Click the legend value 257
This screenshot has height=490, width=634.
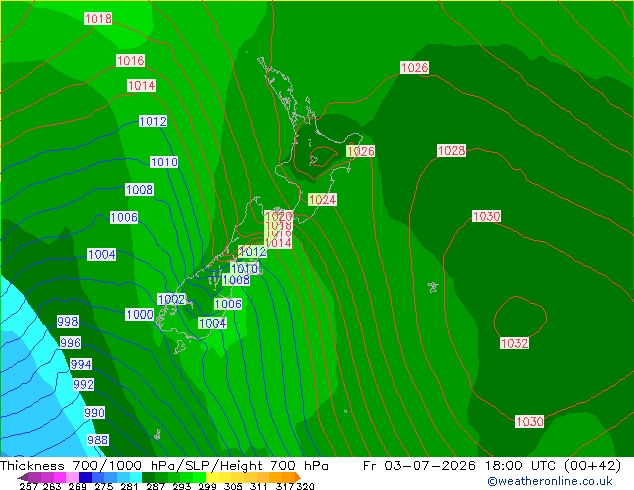click(x=28, y=486)
